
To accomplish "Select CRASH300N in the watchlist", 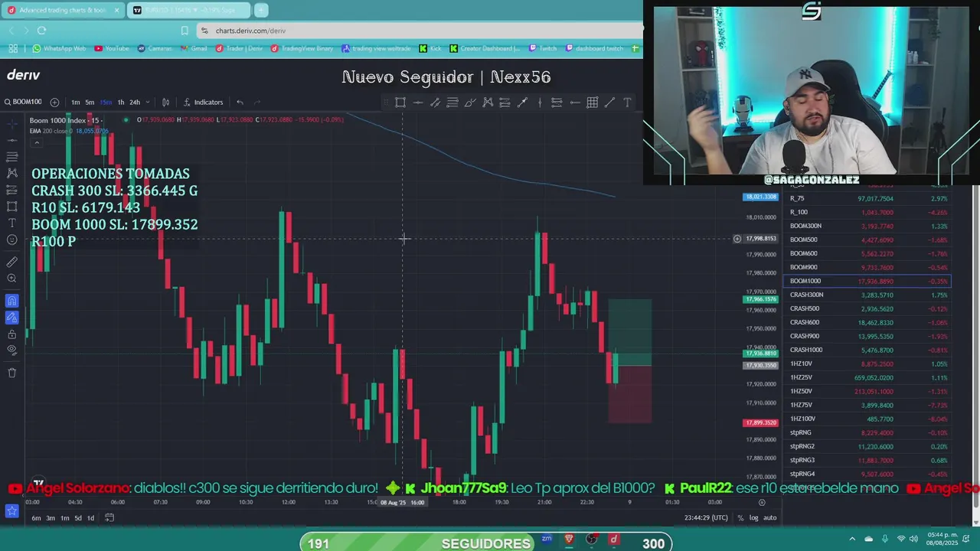I will pos(869,295).
